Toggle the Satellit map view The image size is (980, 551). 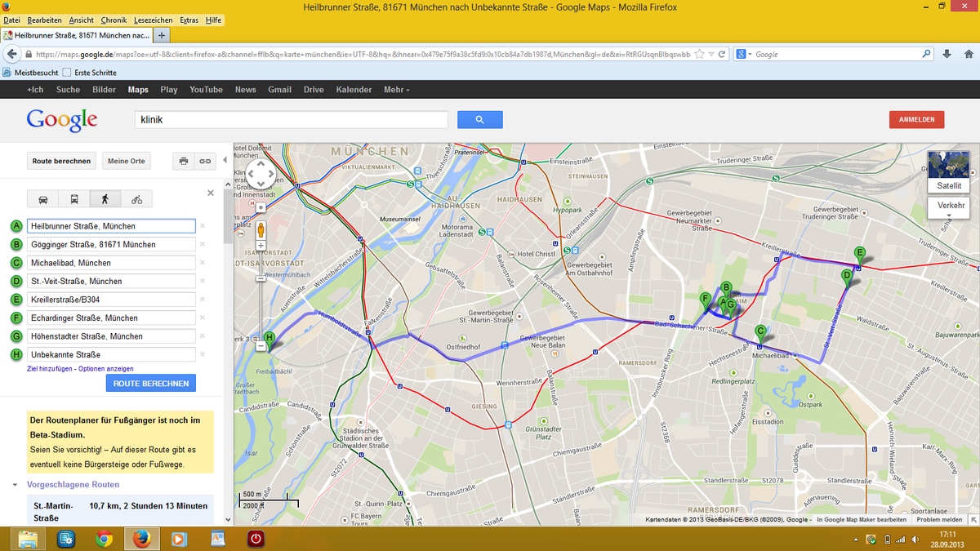pos(948,171)
